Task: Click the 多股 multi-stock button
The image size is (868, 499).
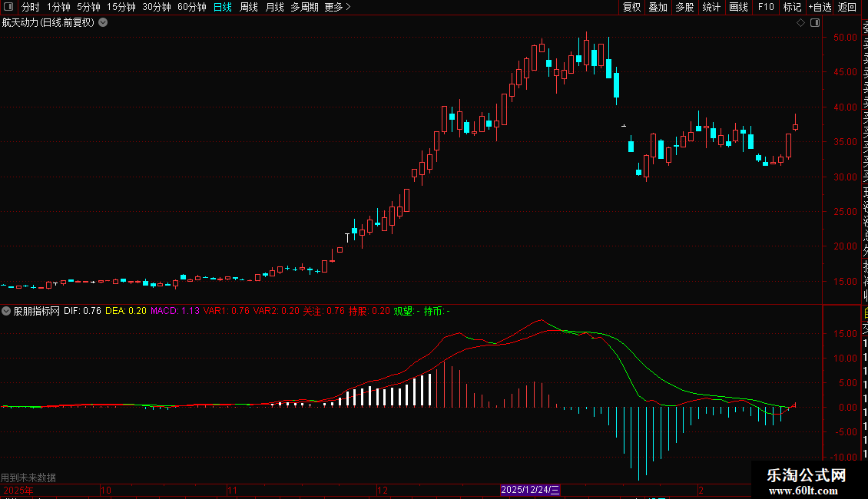Action: (684, 7)
